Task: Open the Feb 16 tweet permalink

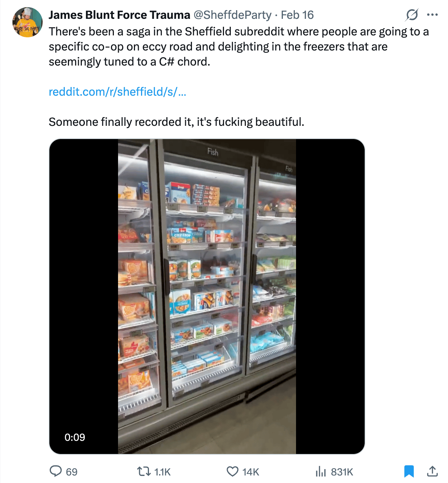Action: (297, 15)
